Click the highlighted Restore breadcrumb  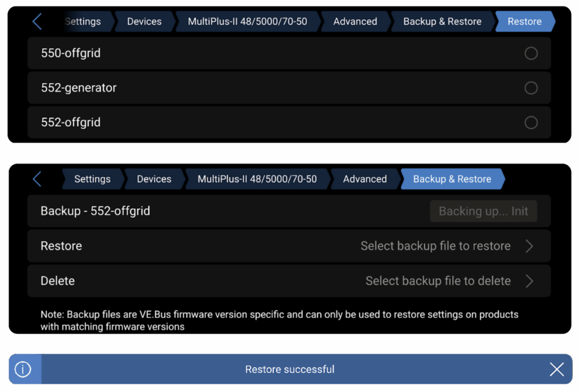pos(524,21)
